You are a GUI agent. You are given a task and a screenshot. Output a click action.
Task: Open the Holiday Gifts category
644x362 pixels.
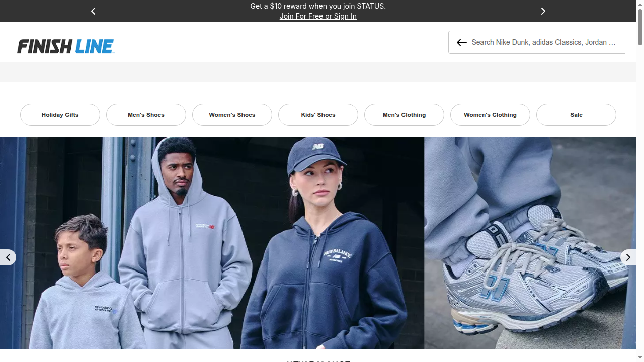[x=60, y=115]
